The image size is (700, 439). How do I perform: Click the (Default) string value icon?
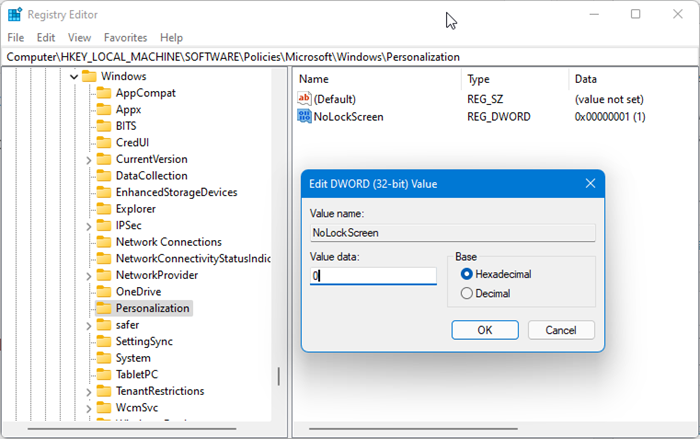click(x=304, y=99)
